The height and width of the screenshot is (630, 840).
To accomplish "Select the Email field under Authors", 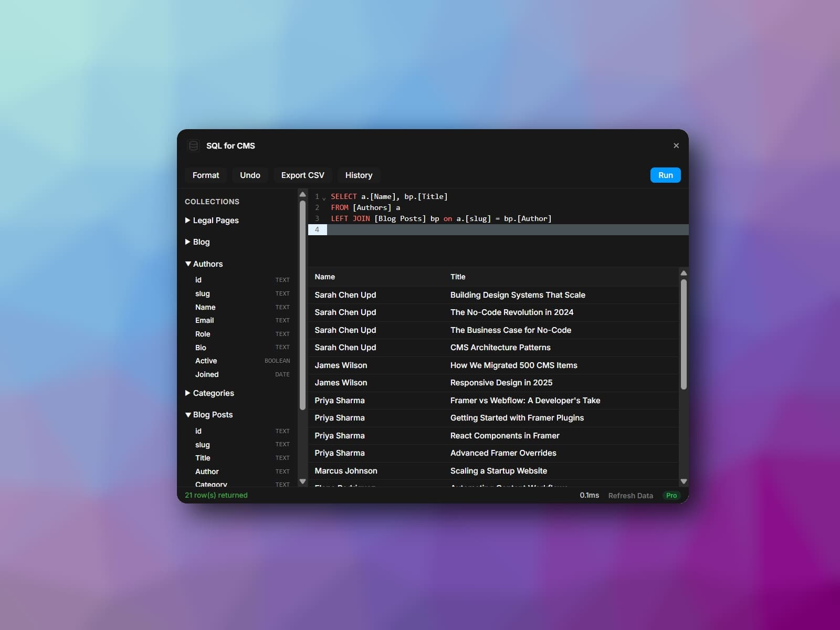I will point(204,320).
